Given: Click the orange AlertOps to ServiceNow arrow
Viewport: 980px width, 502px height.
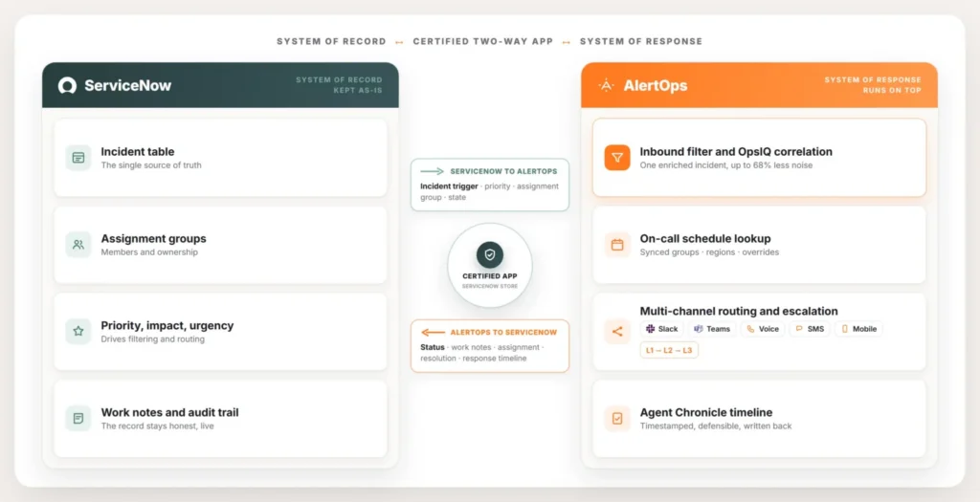Looking at the screenshot, I should (433, 333).
